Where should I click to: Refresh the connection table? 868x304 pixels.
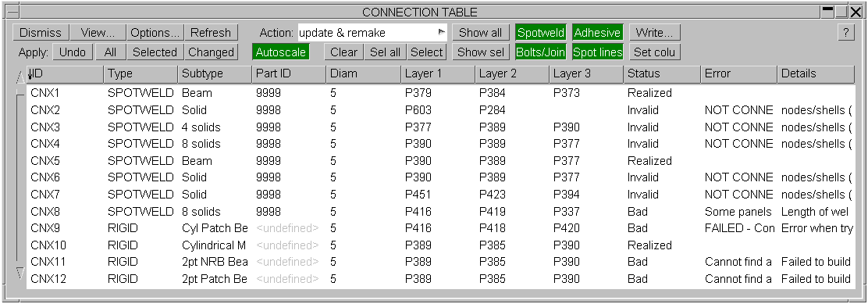tap(211, 33)
